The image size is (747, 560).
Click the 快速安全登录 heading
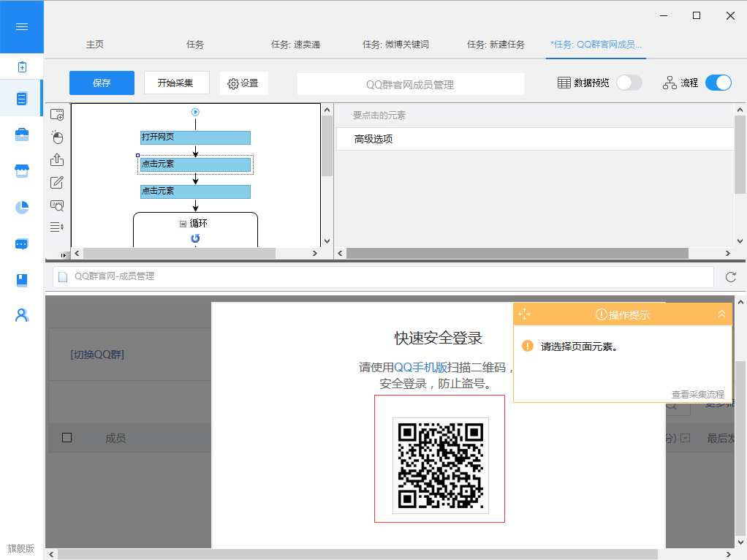pyautogui.click(x=439, y=338)
